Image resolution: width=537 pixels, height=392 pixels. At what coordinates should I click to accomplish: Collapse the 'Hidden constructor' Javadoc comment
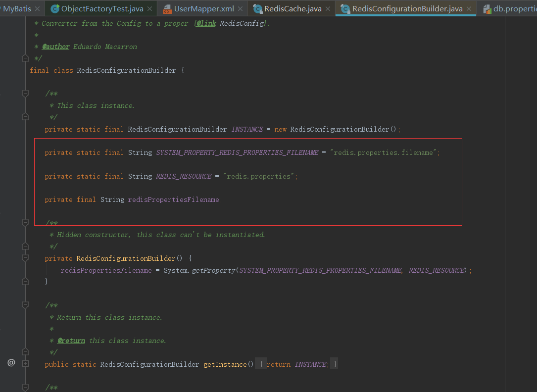[x=25, y=223]
